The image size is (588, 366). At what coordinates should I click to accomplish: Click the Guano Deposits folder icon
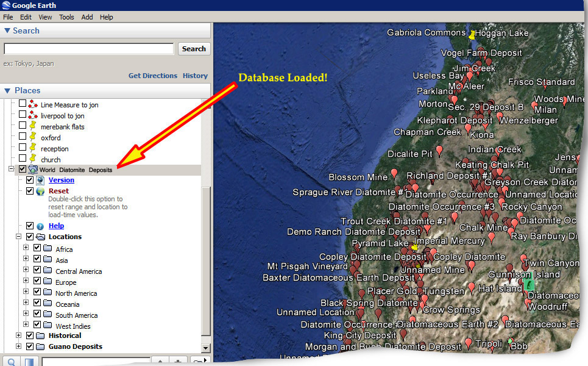point(40,346)
